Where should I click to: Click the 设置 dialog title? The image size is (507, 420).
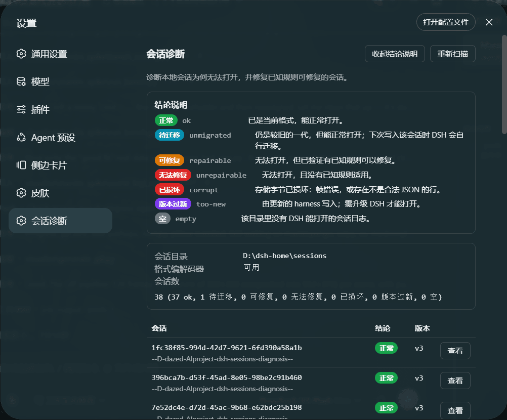click(x=26, y=23)
